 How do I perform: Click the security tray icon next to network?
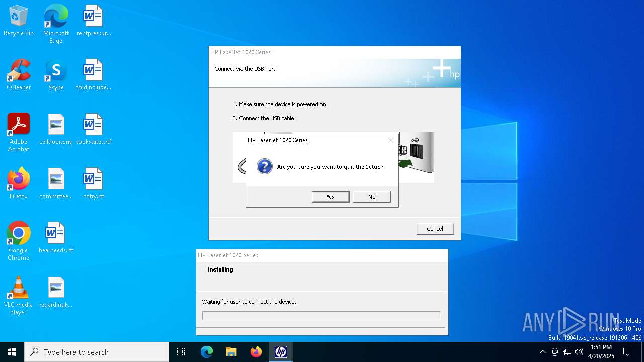(555, 352)
